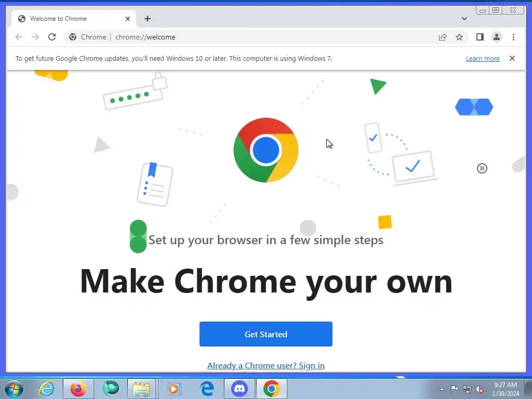
Task: Open the Windows Start menu
Action: pyautogui.click(x=14, y=389)
